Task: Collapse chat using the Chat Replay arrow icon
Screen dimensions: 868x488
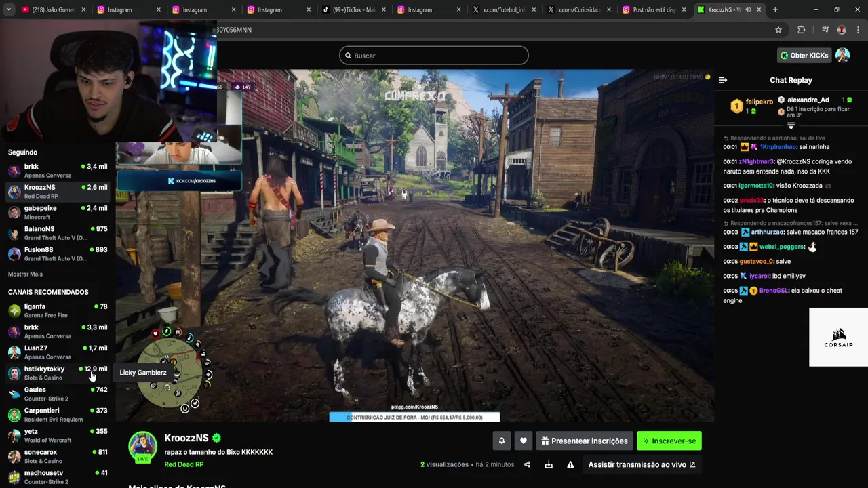Action: click(723, 80)
